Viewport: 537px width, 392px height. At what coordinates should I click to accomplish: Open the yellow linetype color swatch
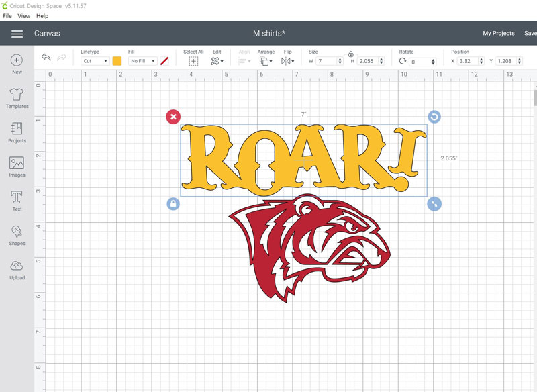coord(117,61)
